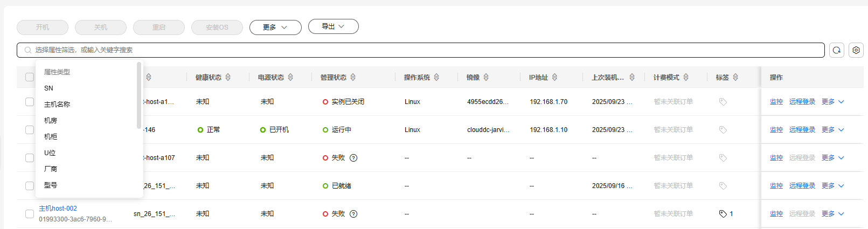Click help icon next to 失败 for host-a107
The image size is (868, 229).
tap(353, 158)
